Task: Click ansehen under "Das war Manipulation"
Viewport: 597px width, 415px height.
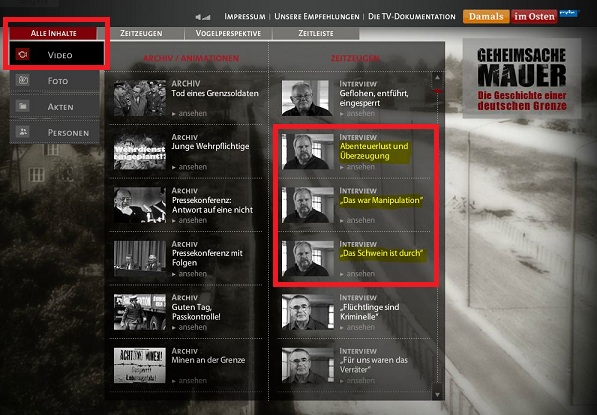Action: (x=358, y=220)
